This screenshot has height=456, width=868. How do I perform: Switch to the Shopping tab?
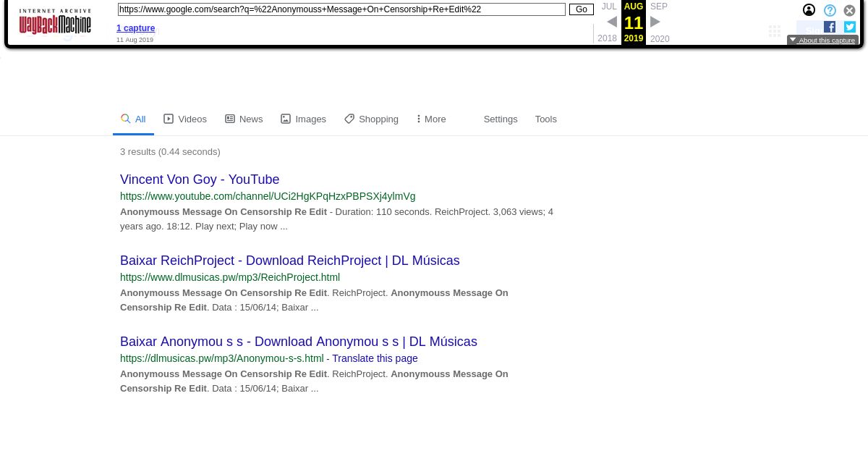[371, 119]
